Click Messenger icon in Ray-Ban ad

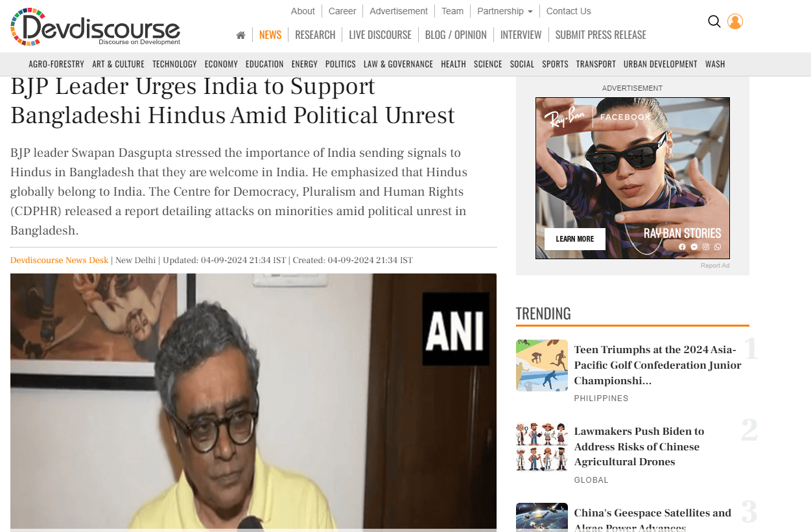point(694,247)
